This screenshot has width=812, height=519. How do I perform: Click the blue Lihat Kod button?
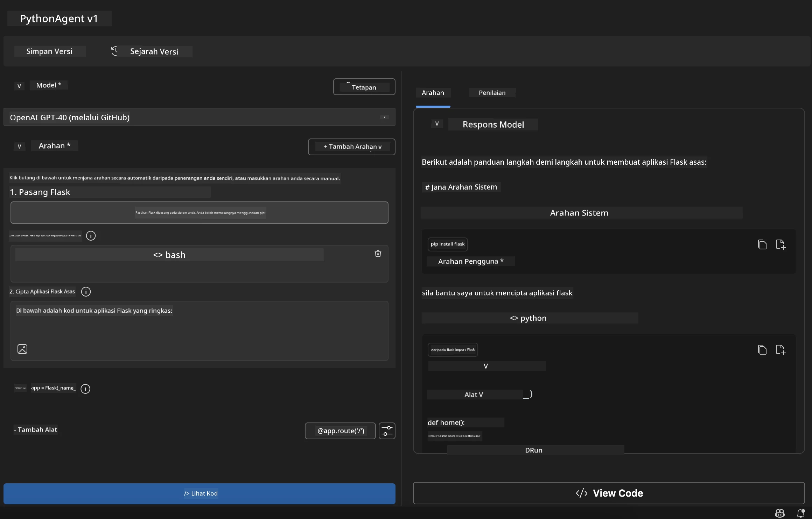click(x=199, y=493)
